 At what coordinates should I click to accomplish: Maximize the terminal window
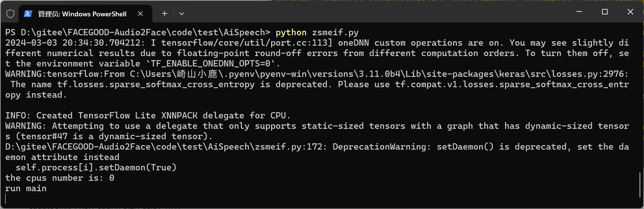coord(605,12)
